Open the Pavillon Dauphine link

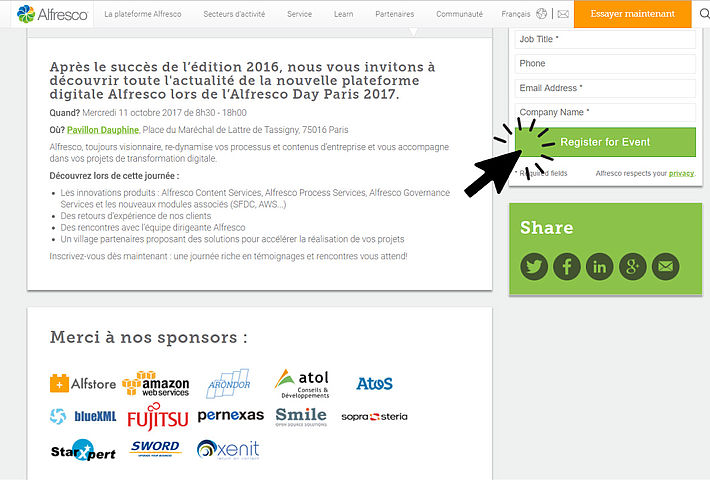[103, 130]
